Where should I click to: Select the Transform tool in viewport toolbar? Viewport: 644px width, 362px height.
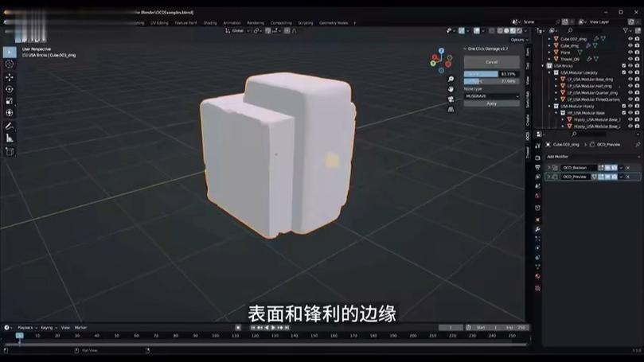(x=10, y=113)
